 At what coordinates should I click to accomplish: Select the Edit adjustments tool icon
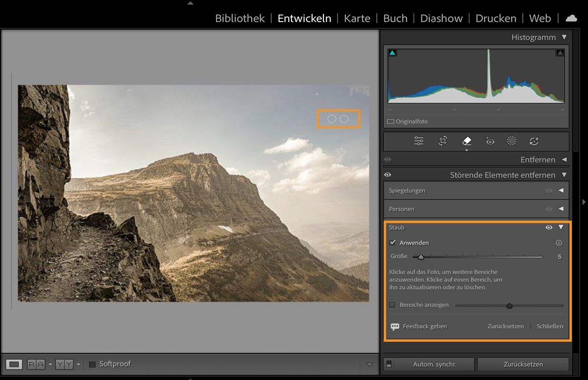(419, 141)
